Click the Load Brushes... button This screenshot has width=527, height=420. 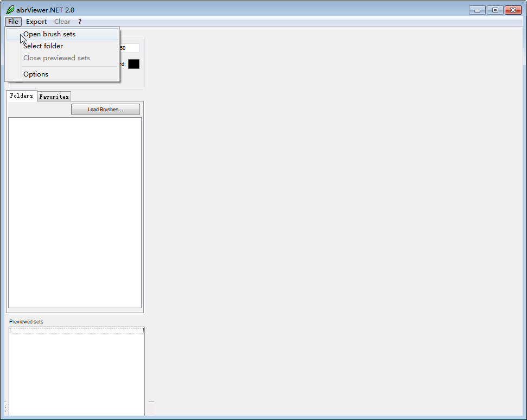coord(105,110)
